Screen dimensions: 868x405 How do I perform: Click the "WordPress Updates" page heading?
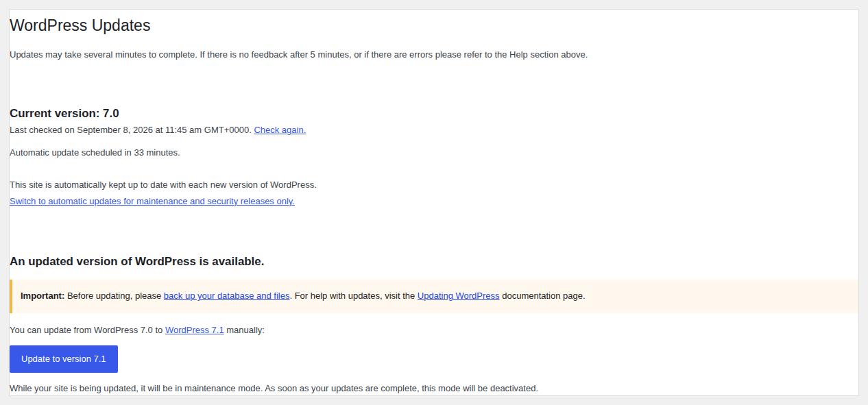pos(80,25)
